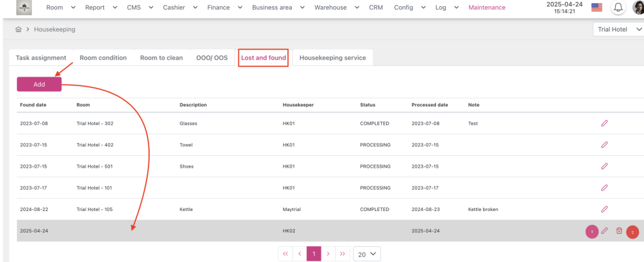The width and height of the screenshot is (644, 262).
Task: Select the row for Trial Hotel - 101
Action: pyautogui.click(x=94, y=188)
